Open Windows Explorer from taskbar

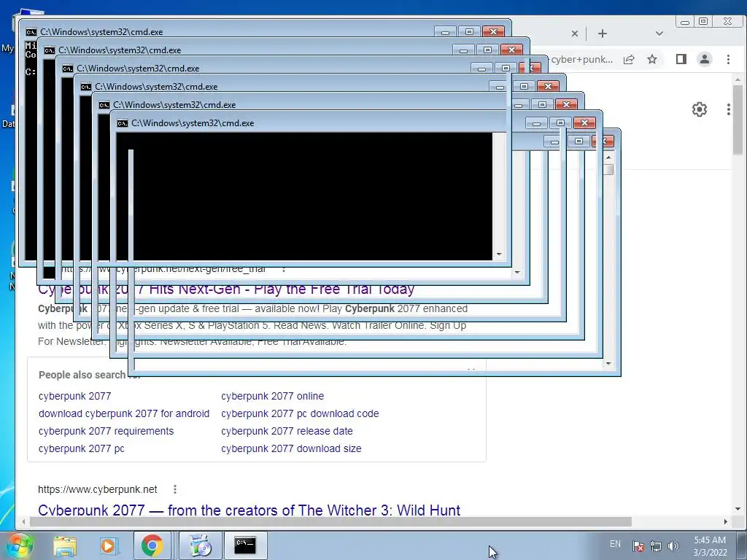65,545
